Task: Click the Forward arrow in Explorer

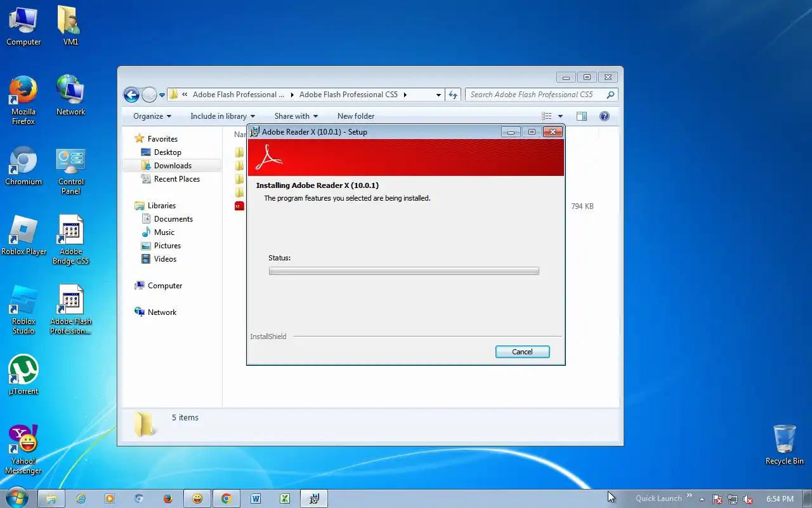Action: pyautogui.click(x=149, y=95)
